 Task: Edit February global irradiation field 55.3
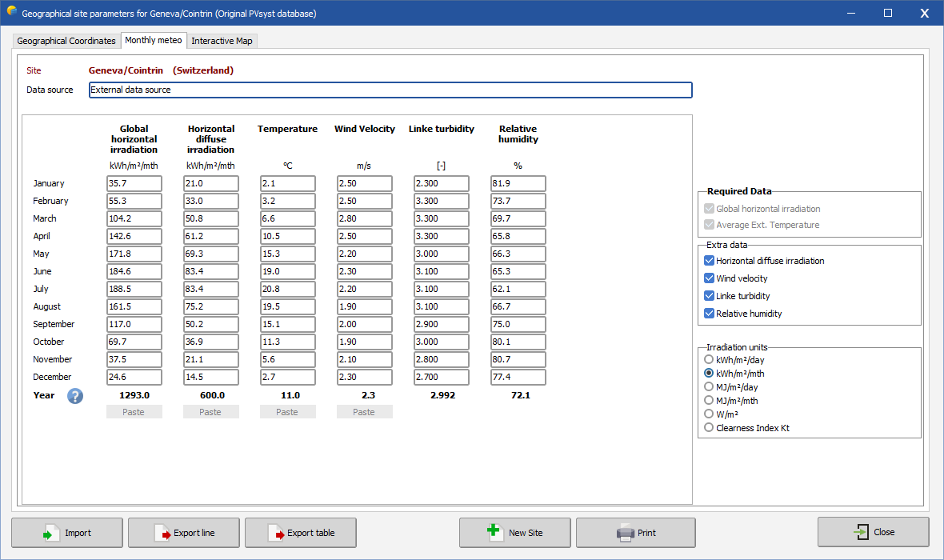[x=134, y=201]
